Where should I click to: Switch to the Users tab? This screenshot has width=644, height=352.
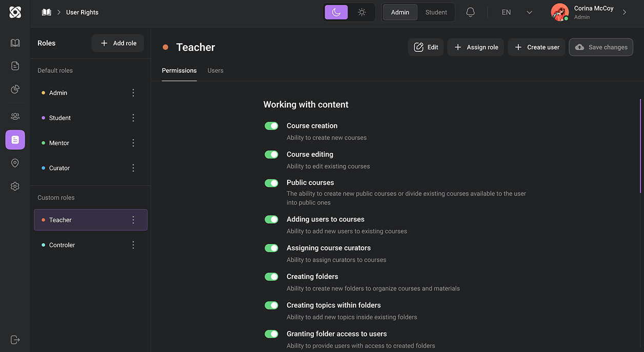(x=215, y=70)
